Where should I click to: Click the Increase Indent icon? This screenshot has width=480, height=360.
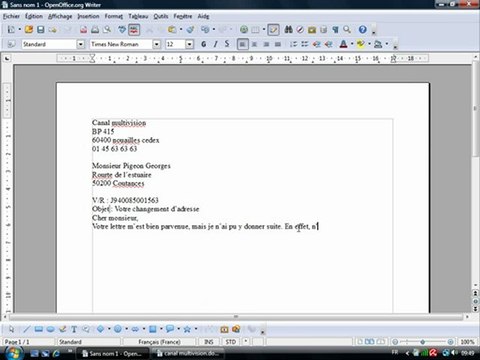click(328, 44)
